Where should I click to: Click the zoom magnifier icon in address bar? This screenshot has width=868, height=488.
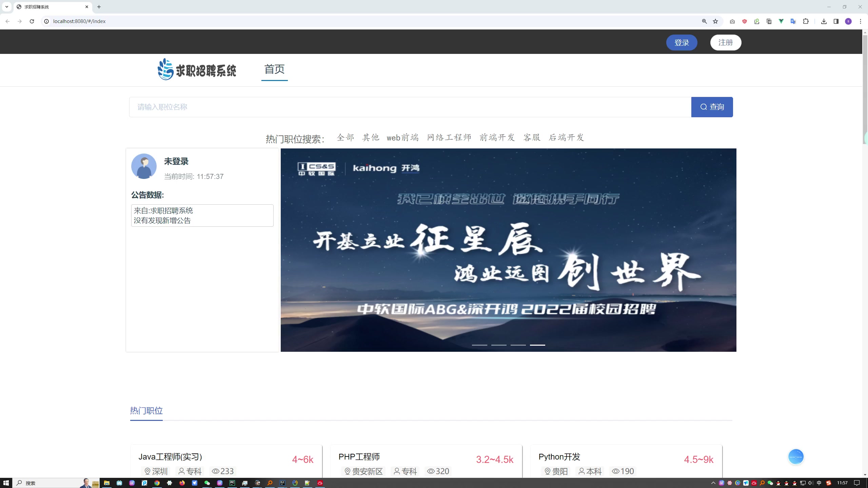[704, 21]
